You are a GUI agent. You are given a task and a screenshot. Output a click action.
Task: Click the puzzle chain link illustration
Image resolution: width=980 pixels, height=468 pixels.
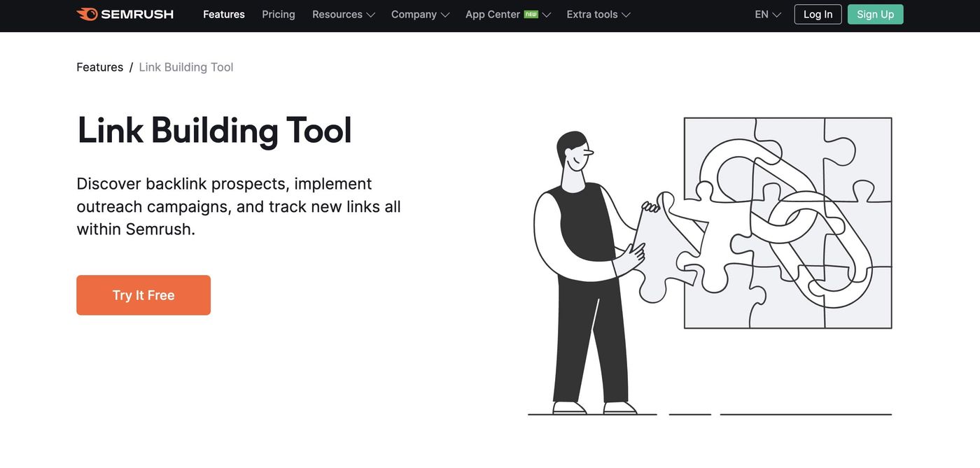tap(710, 266)
